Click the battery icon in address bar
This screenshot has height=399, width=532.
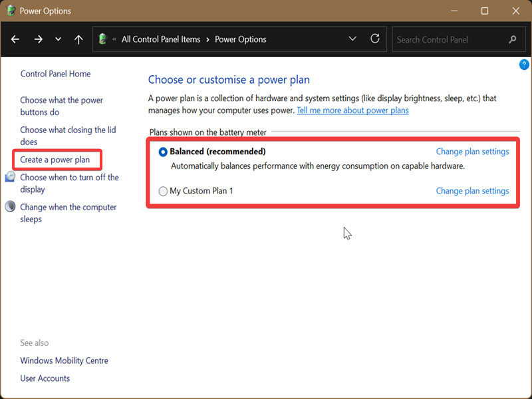click(103, 39)
